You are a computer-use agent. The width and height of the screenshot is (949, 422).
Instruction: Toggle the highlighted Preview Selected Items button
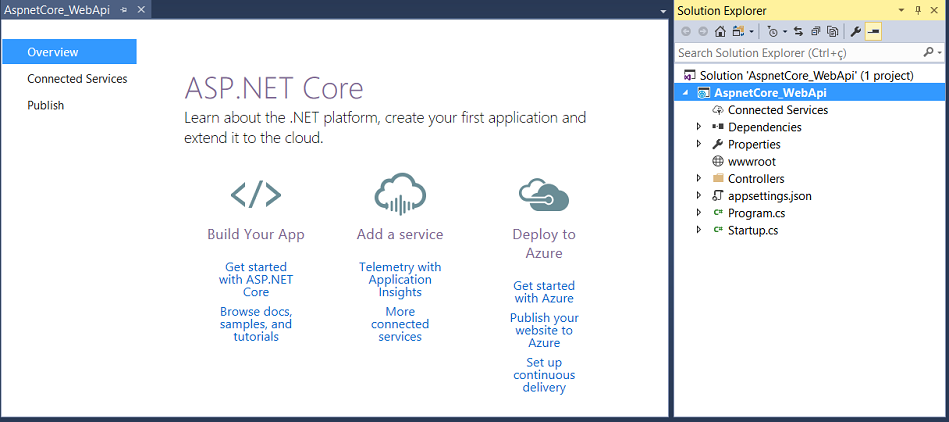[873, 31]
